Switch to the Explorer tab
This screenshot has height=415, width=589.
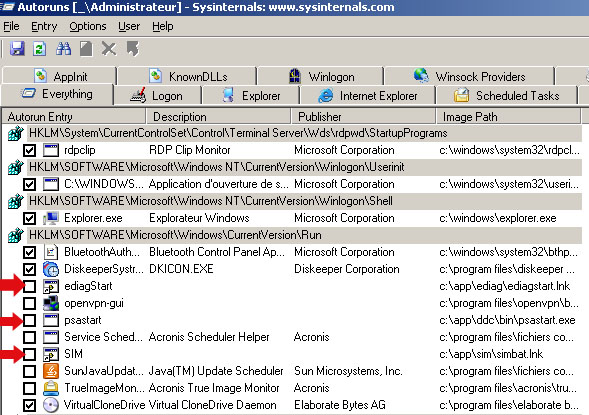(251, 96)
